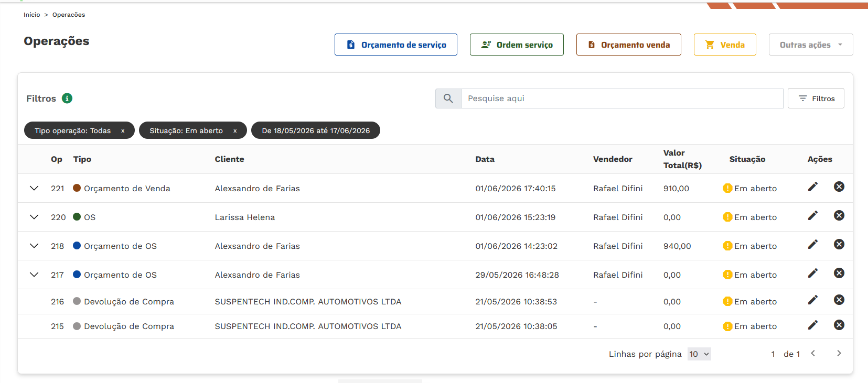Image resolution: width=868 pixels, height=383 pixels.
Task: Click the Valor Total(R$) column header
Action: (682, 159)
